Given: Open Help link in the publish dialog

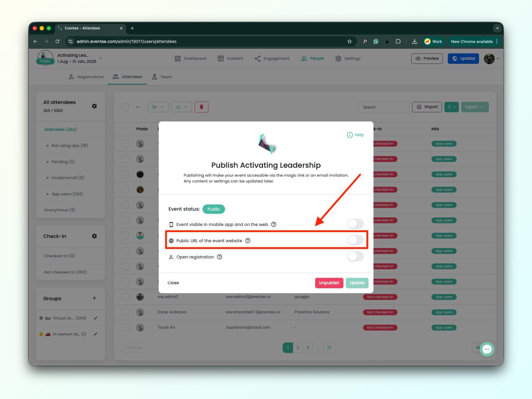Looking at the screenshot, I should click(355, 135).
